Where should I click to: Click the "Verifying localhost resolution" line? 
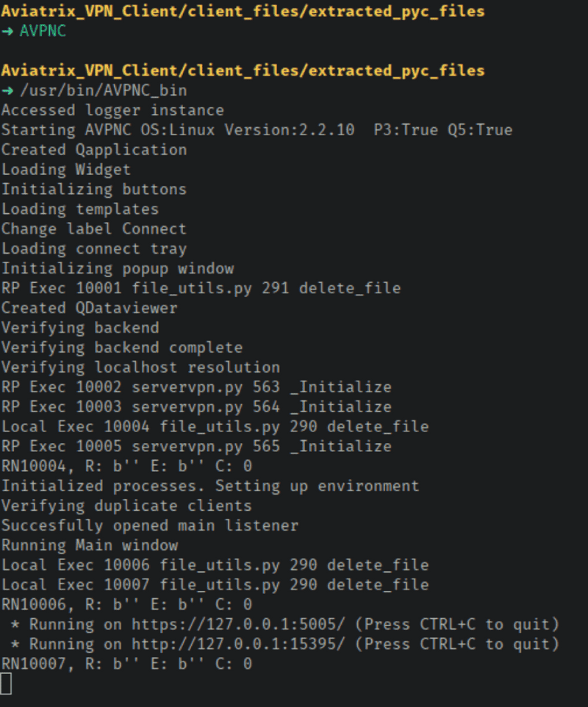(x=140, y=367)
